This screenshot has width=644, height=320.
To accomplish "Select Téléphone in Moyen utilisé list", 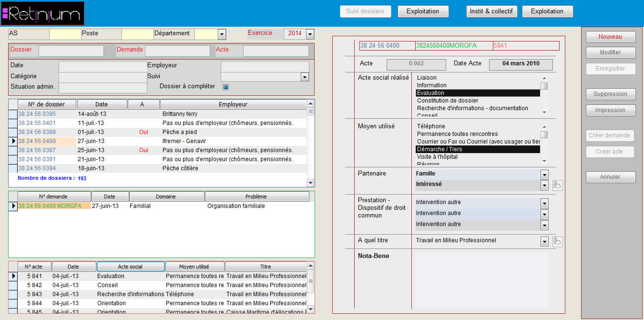I will click(x=478, y=126).
